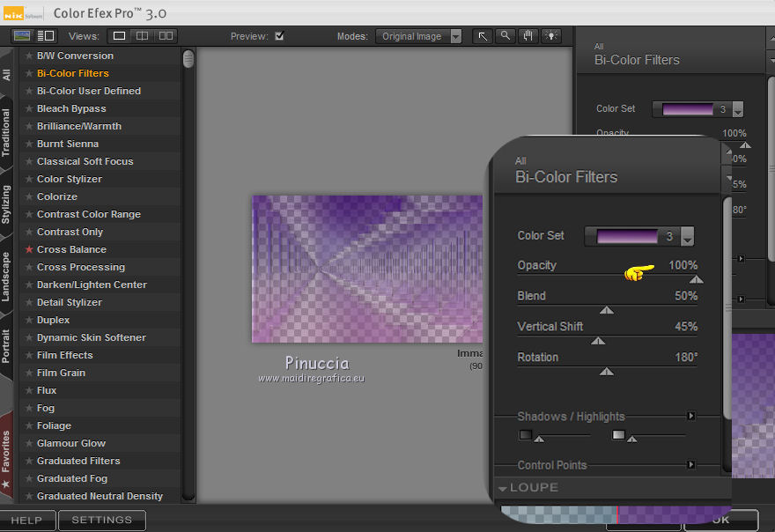The image size is (775, 532).
Task: Adjust the Rotation slider handle
Action: (x=607, y=372)
